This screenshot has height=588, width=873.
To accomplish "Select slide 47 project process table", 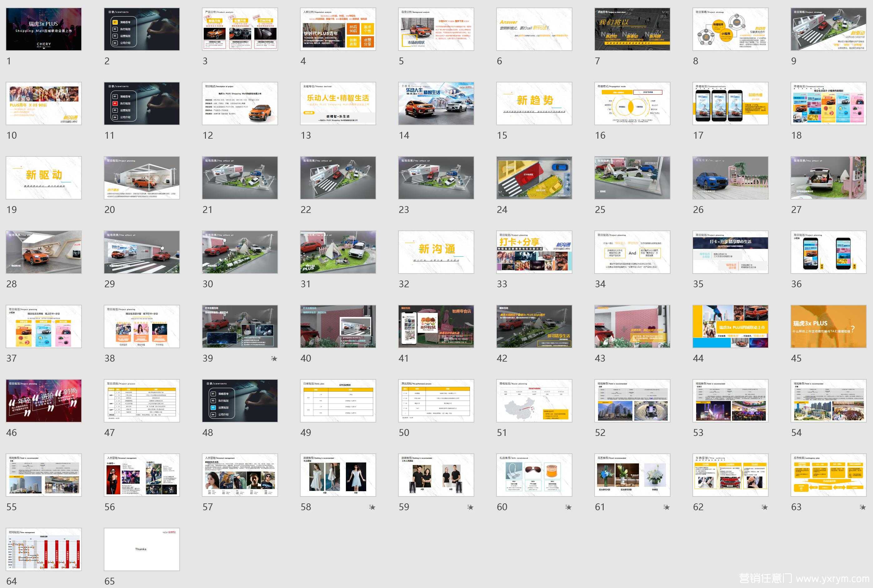I will (x=142, y=401).
